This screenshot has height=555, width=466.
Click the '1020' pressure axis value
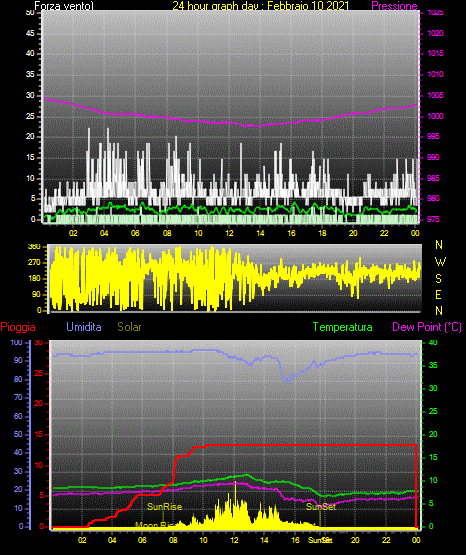coord(435,33)
